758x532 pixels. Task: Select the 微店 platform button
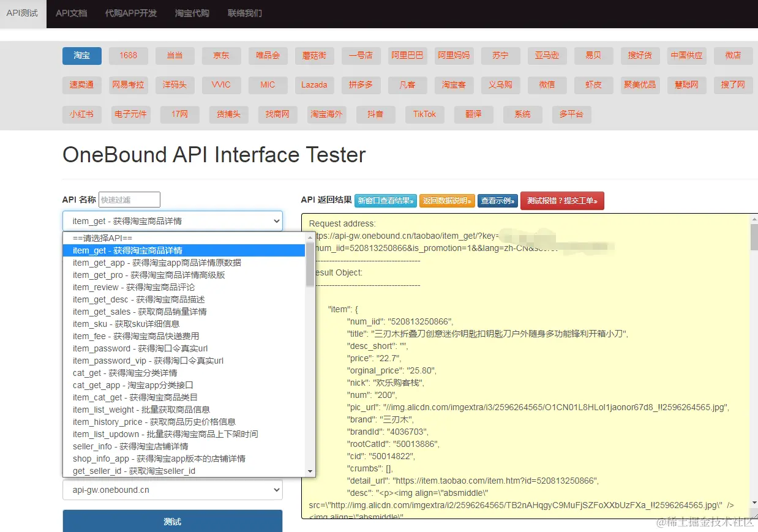(734, 55)
